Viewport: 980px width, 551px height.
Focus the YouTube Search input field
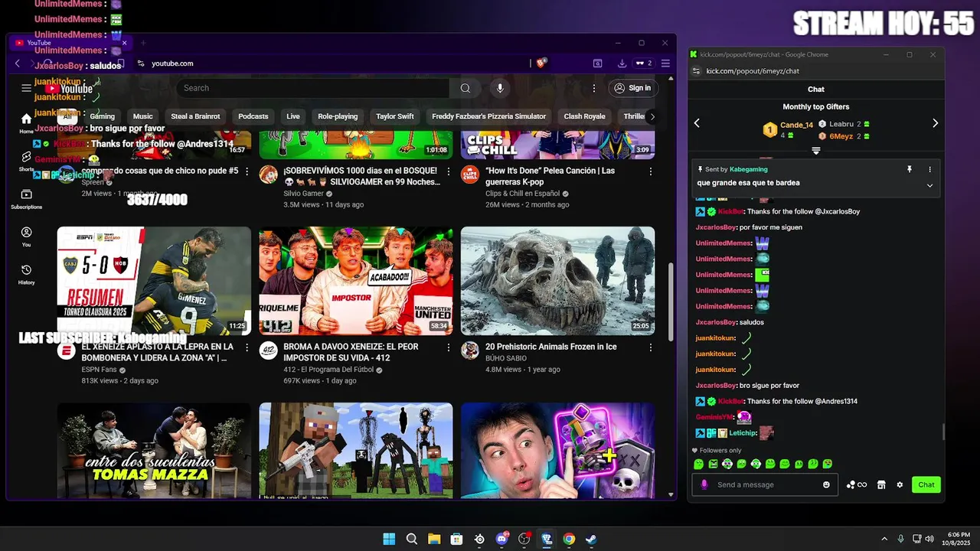point(314,88)
